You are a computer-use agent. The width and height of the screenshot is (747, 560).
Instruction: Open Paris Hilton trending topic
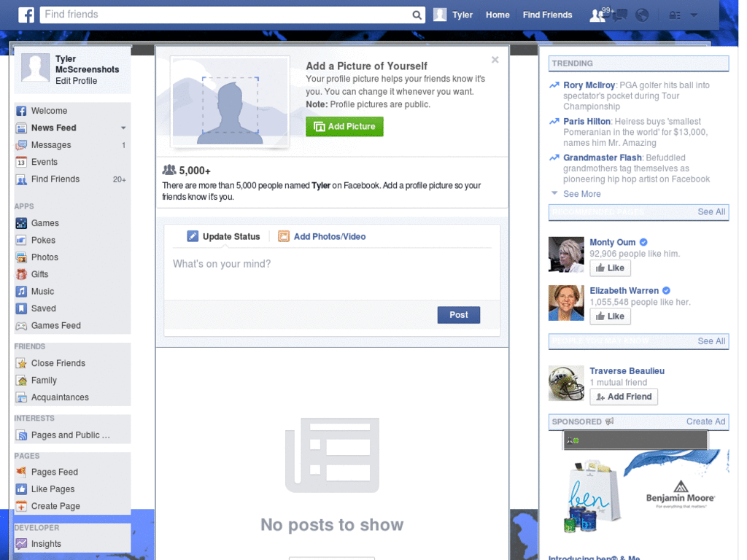pyautogui.click(x=587, y=122)
